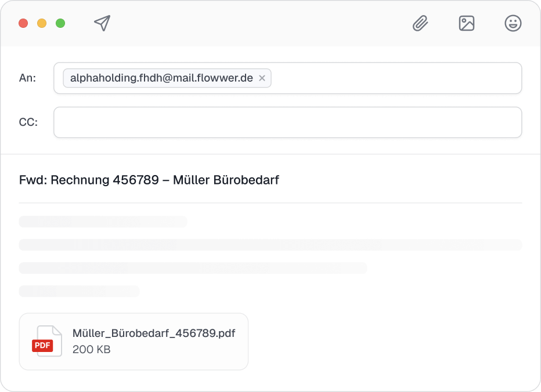This screenshot has width=541, height=392.
Task: Open the Müller_Bürobedarf_456789.pdf attachment
Action: coord(134,342)
